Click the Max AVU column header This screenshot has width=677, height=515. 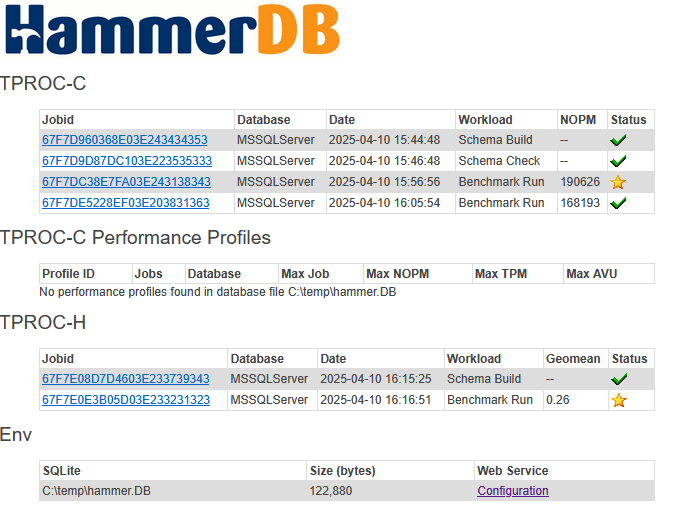[592, 274]
